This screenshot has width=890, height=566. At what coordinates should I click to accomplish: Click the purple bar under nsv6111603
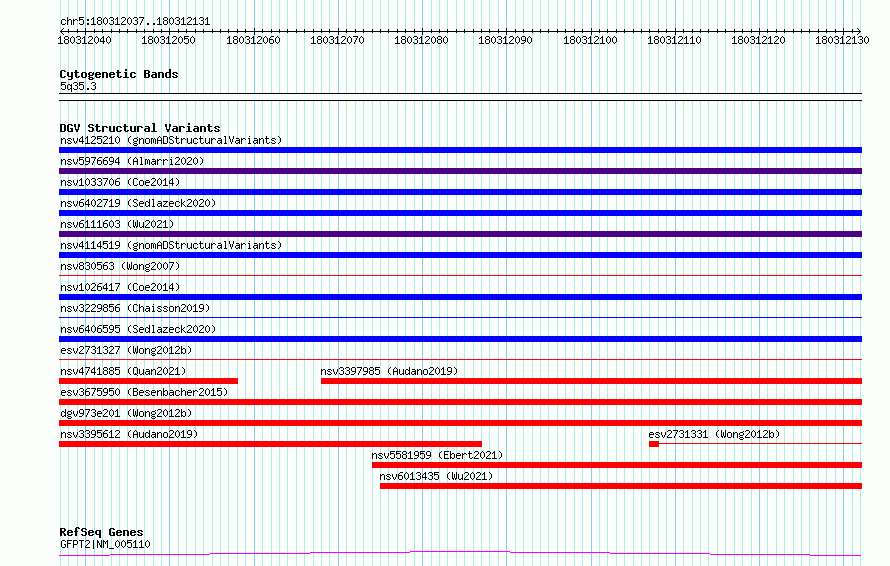pyautogui.click(x=460, y=234)
